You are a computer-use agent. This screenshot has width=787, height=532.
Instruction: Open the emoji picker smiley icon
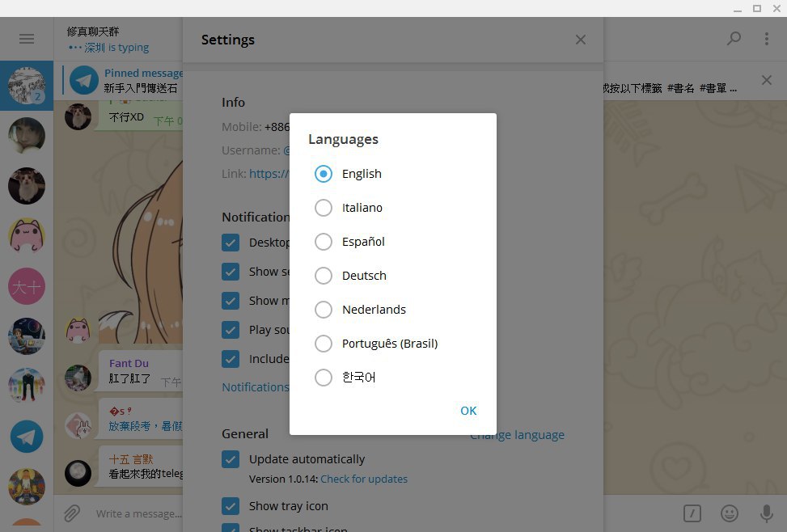click(x=730, y=513)
